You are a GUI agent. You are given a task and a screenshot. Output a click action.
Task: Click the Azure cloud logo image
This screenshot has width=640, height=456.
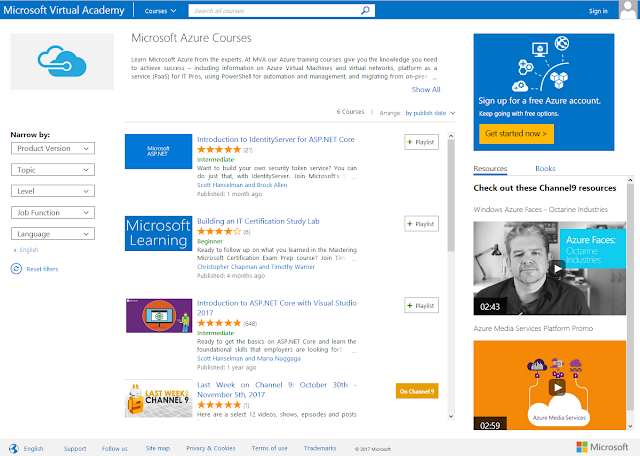point(62,62)
